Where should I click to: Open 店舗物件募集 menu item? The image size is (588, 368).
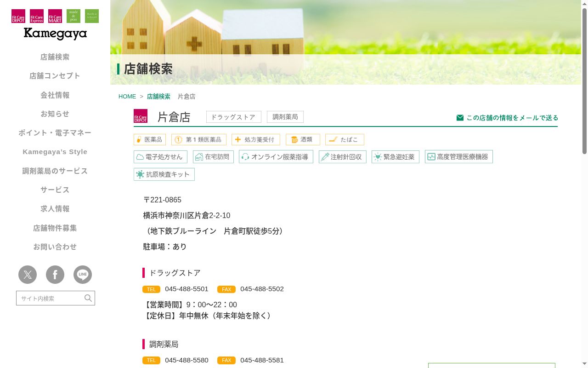pos(55,228)
